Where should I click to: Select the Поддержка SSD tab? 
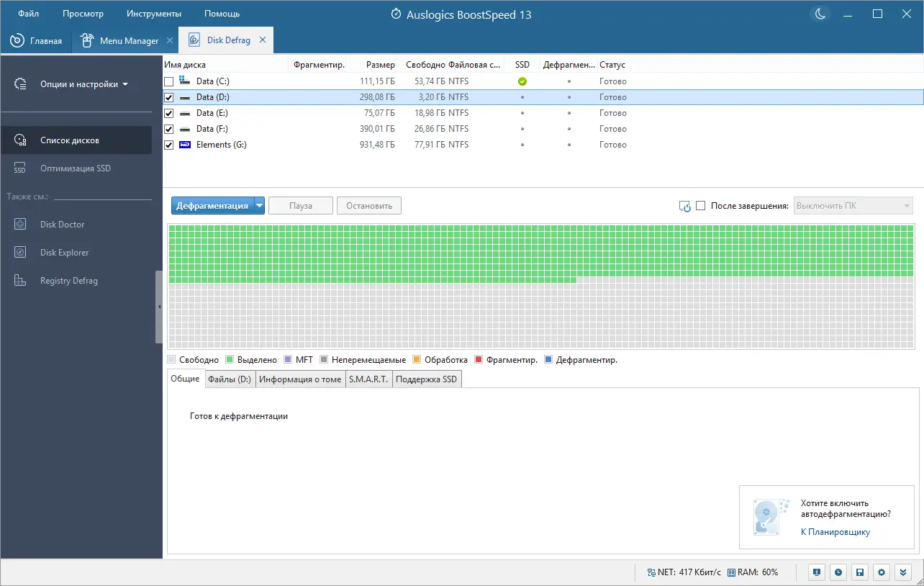pyautogui.click(x=426, y=379)
